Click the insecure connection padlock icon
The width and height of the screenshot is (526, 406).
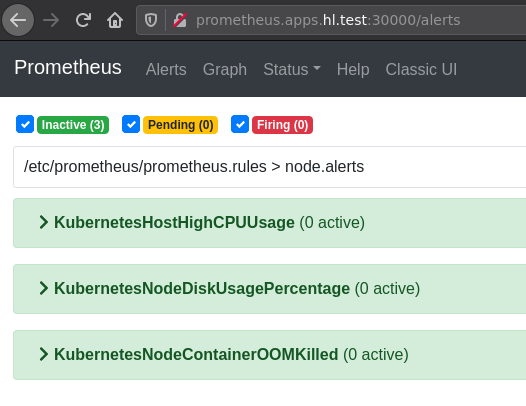click(x=180, y=20)
